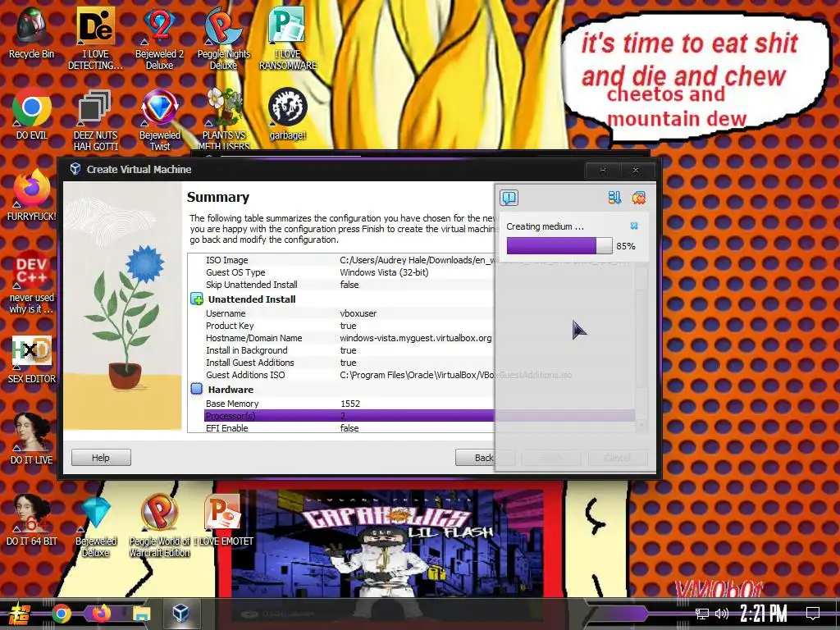Screen dimensions: 840x630
Task: Click the network tray icon
Action: tap(702, 614)
